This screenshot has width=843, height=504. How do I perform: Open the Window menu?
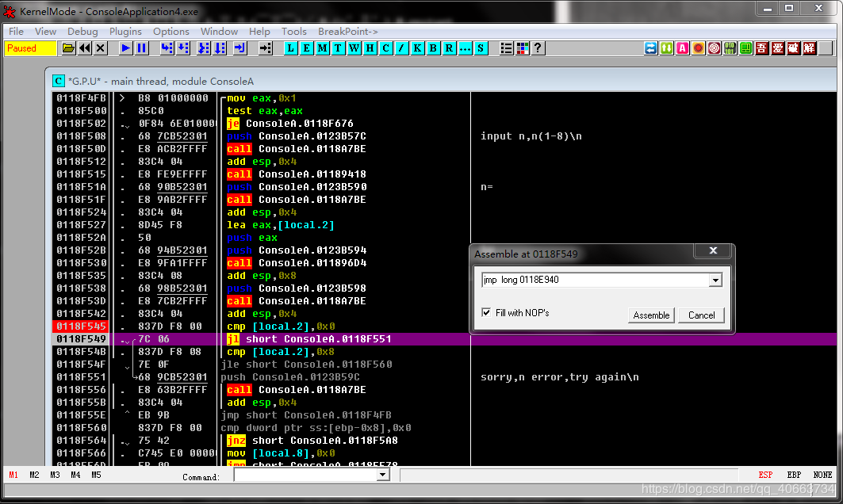tap(219, 32)
